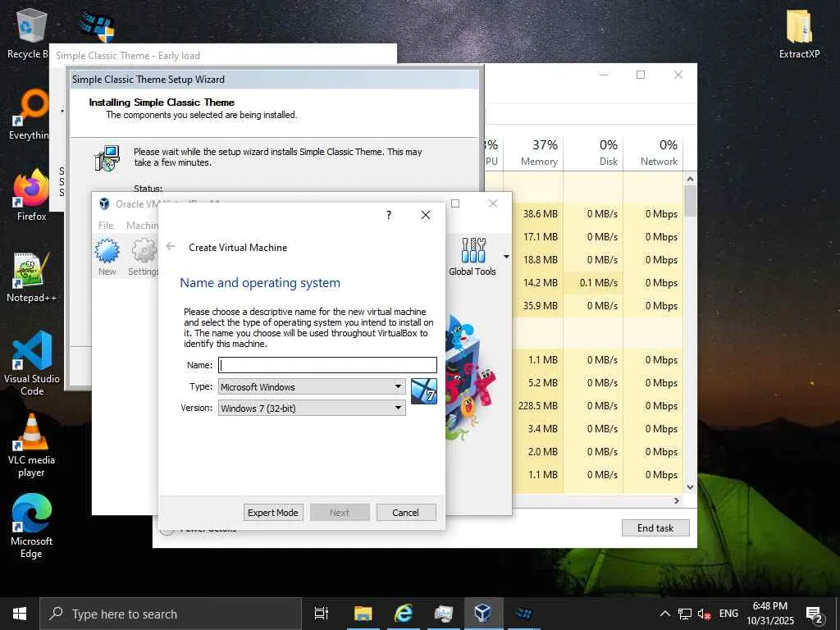Click the Expert Mode button
This screenshot has width=840, height=630.
point(273,513)
